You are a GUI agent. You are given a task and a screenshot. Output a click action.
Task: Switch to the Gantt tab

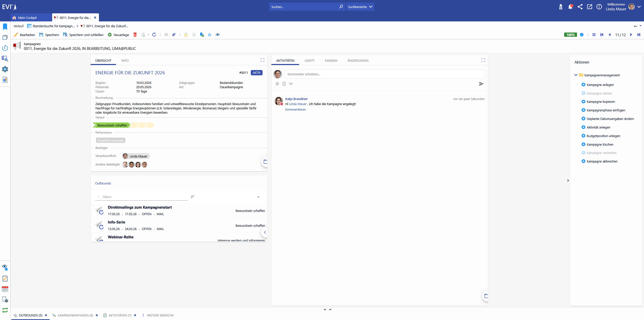coord(309,60)
